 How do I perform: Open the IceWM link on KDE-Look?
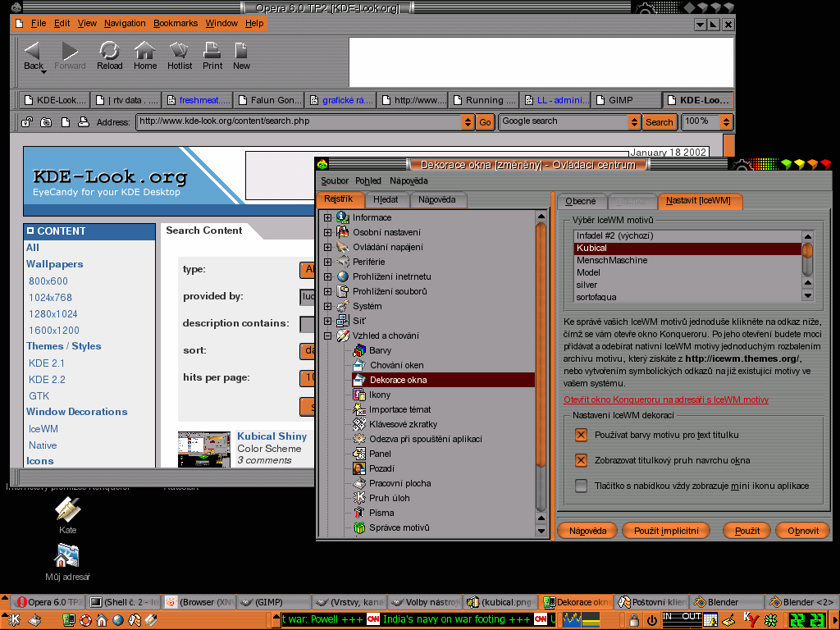pyautogui.click(x=43, y=428)
